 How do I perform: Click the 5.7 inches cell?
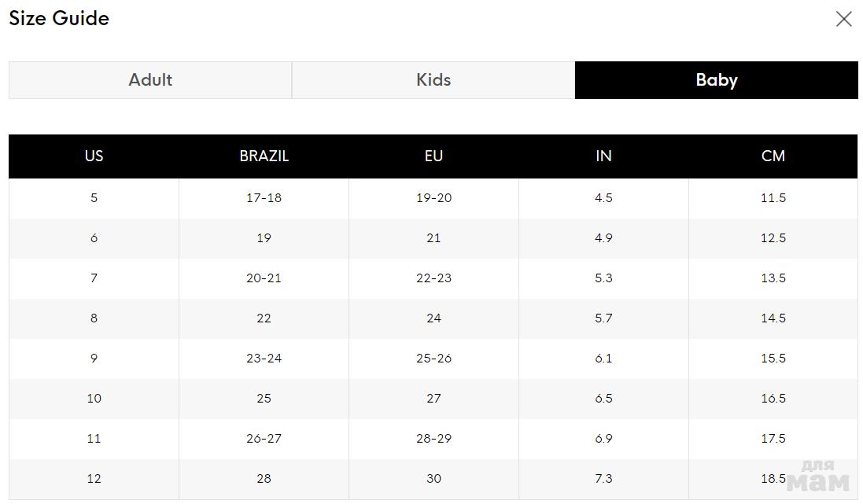point(603,318)
